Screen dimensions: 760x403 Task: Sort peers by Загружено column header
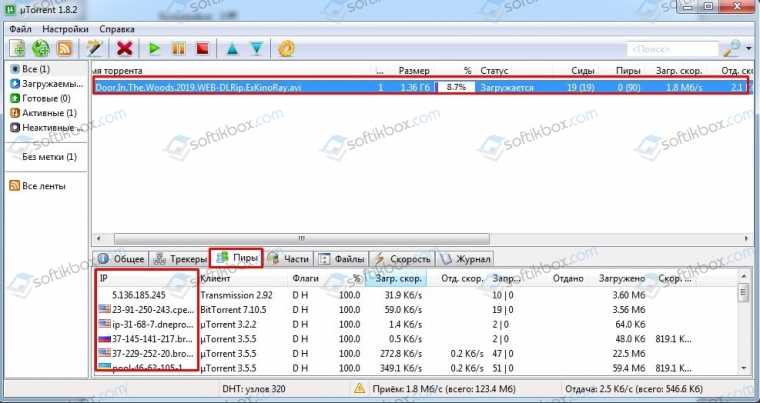pos(622,278)
